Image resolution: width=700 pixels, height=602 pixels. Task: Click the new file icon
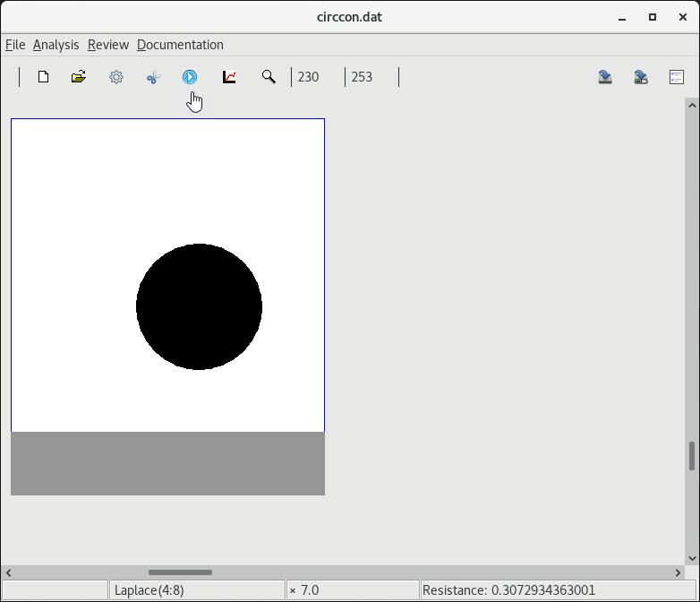click(x=43, y=77)
